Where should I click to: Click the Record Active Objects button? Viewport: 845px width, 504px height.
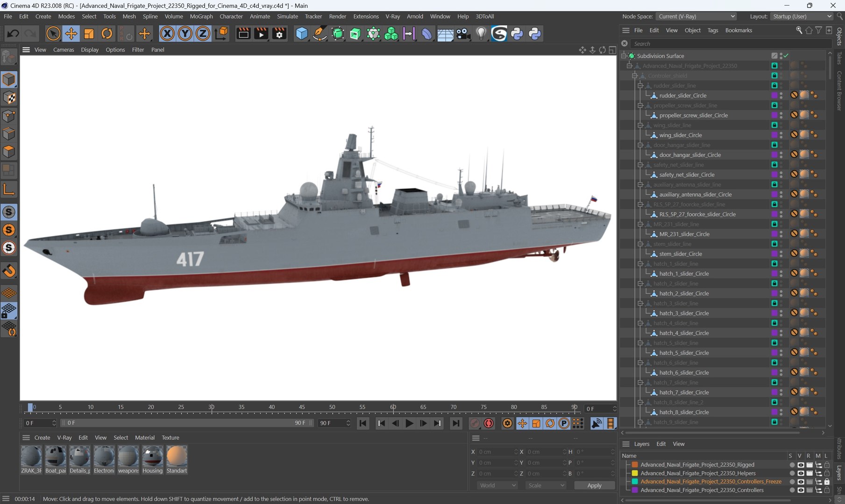click(x=475, y=423)
